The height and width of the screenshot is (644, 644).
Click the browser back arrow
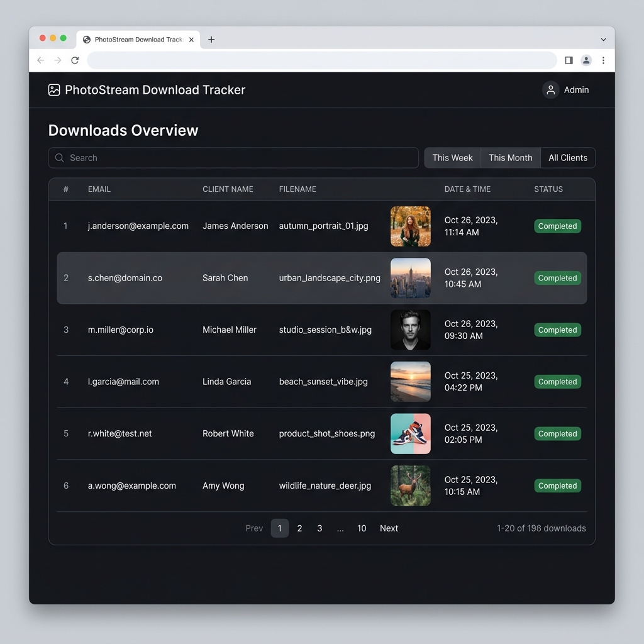pyautogui.click(x=41, y=60)
